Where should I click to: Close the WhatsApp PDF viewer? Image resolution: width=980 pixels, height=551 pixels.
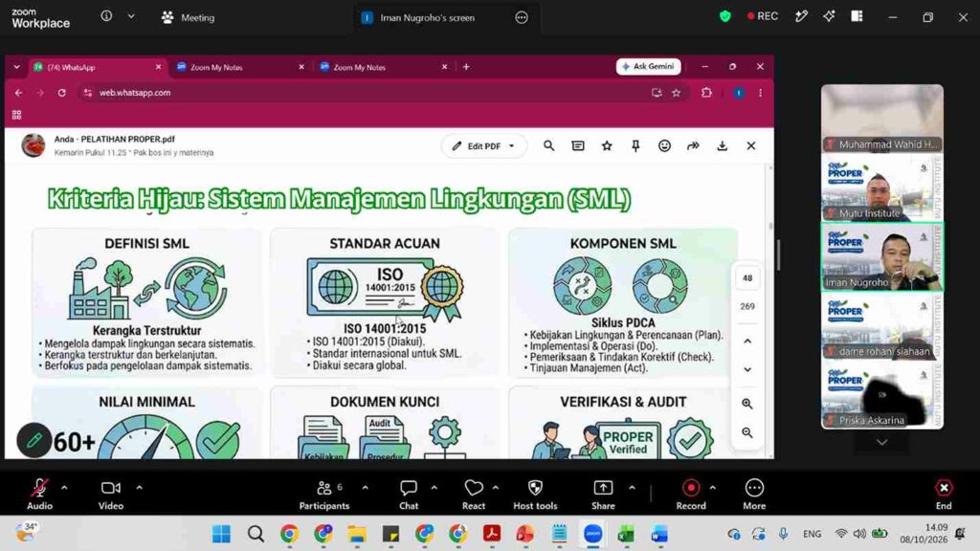[751, 145]
